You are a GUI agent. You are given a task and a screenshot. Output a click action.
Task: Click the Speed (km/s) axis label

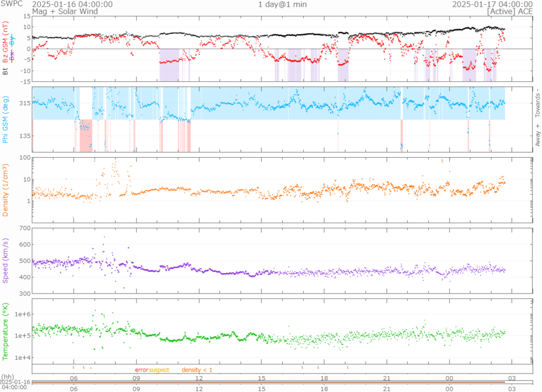[x=6, y=260]
